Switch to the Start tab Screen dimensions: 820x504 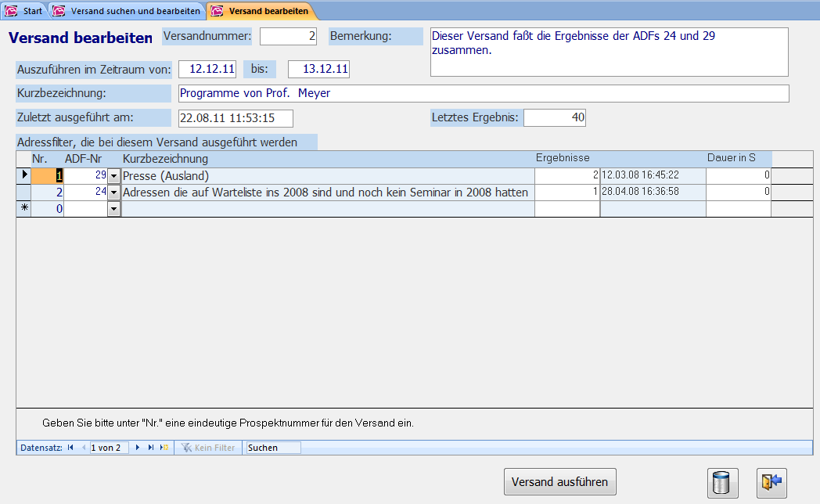tap(25, 11)
